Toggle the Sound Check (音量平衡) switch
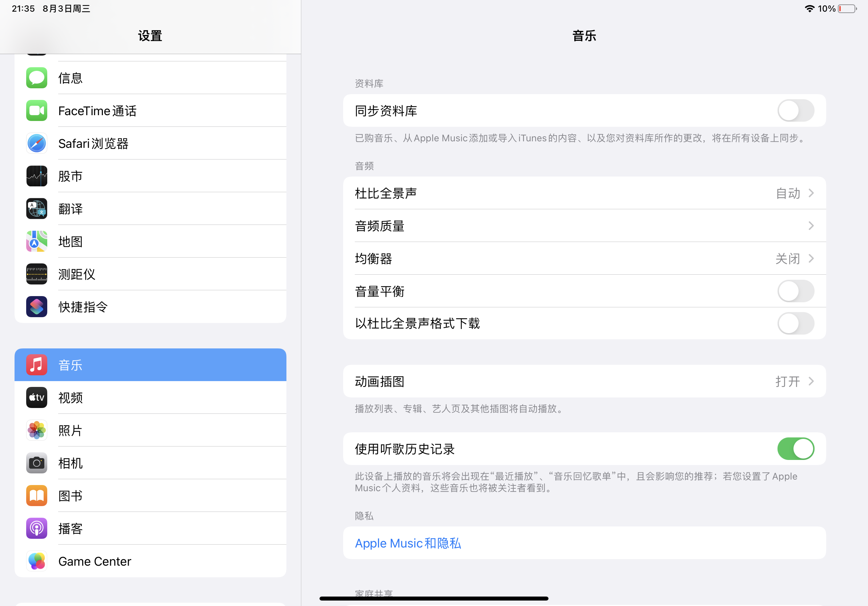The height and width of the screenshot is (606, 868). (x=795, y=291)
